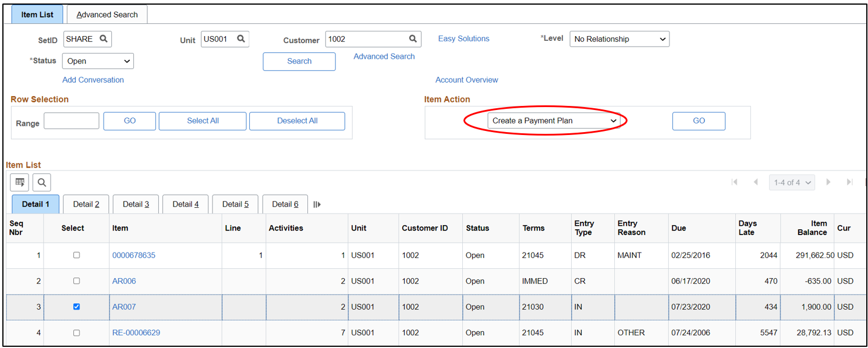Image resolution: width=868 pixels, height=348 pixels.
Task: Open the Detail 3 tab
Action: pos(136,204)
